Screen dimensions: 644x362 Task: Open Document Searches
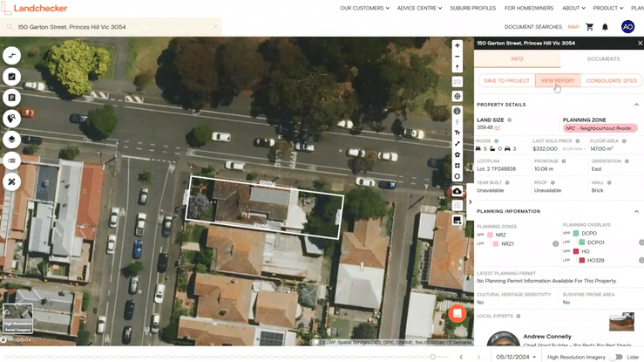tap(533, 27)
